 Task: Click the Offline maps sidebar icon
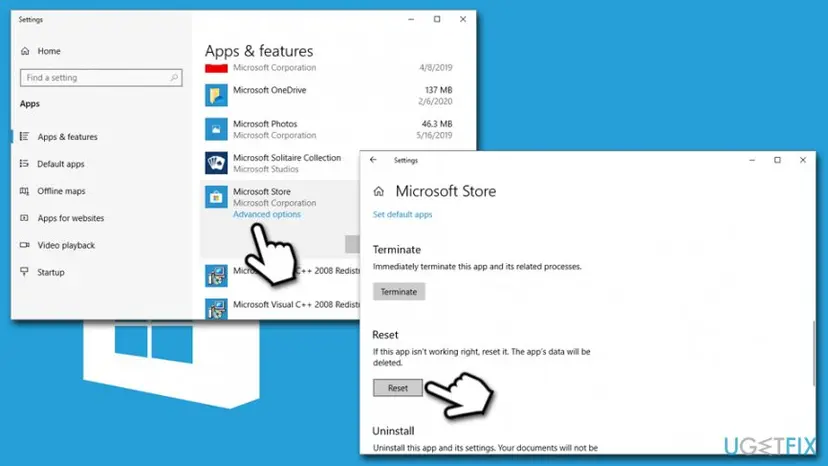(x=24, y=191)
